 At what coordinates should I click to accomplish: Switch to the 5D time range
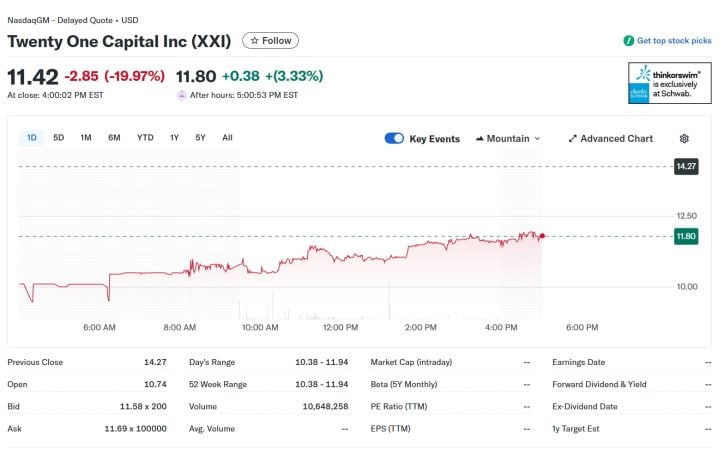59,138
